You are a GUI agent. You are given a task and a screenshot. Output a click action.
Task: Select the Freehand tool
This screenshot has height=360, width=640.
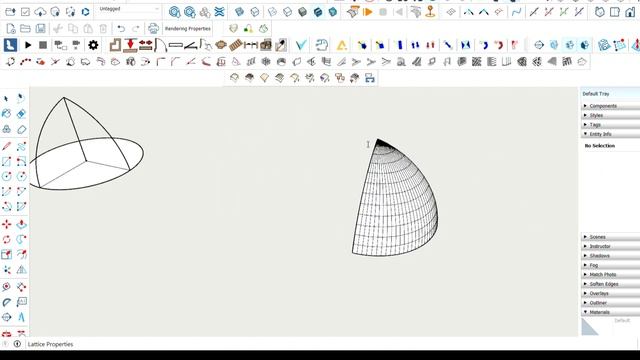pyautogui.click(x=21, y=146)
